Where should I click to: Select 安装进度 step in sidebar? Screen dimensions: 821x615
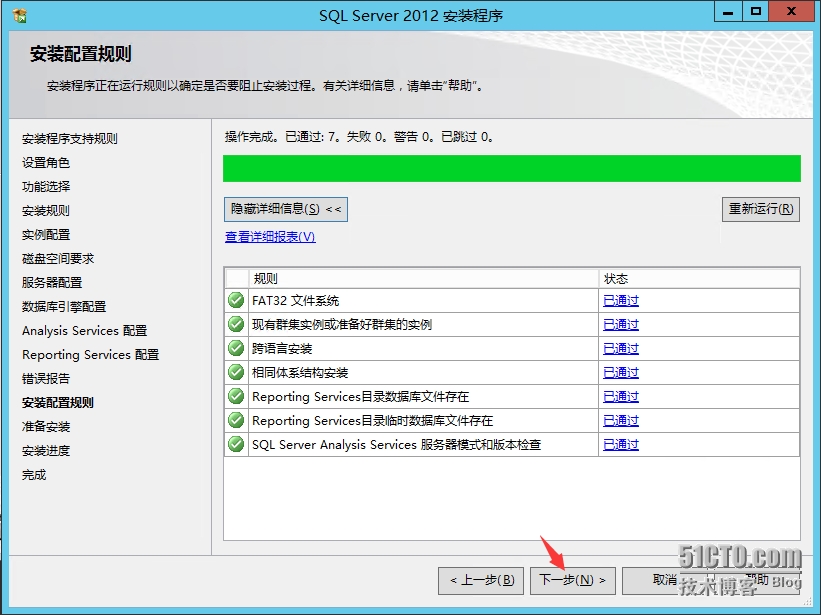pos(46,451)
